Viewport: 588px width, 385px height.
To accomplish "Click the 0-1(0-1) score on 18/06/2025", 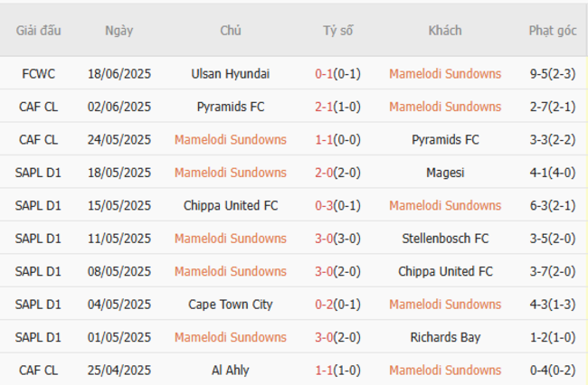I will pos(337,74).
